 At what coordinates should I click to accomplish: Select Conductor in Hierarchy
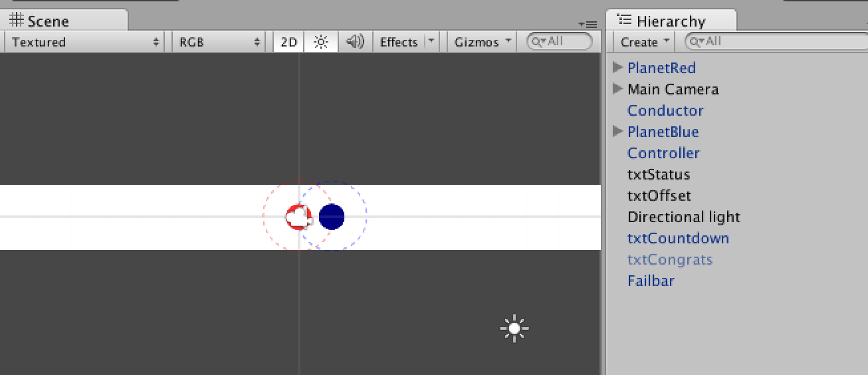point(665,110)
